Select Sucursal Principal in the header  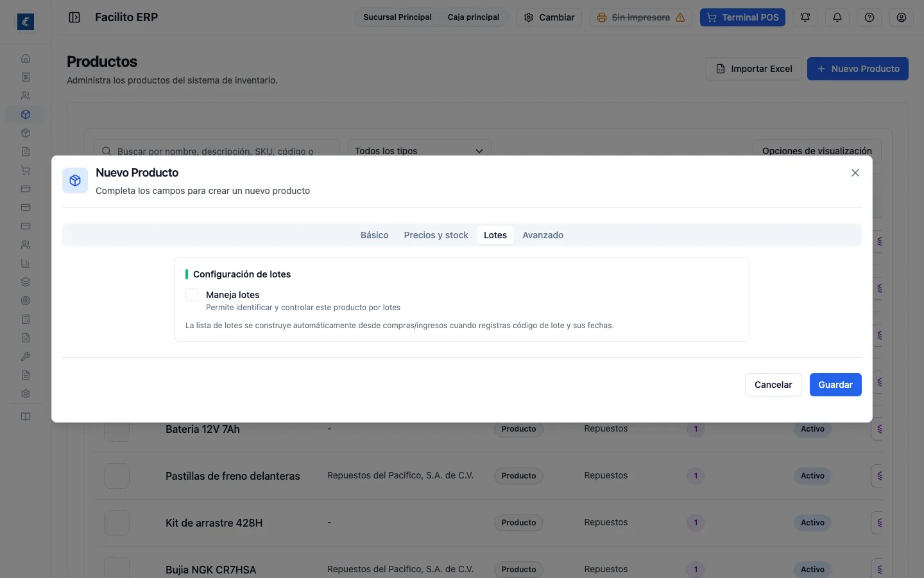[x=397, y=17]
